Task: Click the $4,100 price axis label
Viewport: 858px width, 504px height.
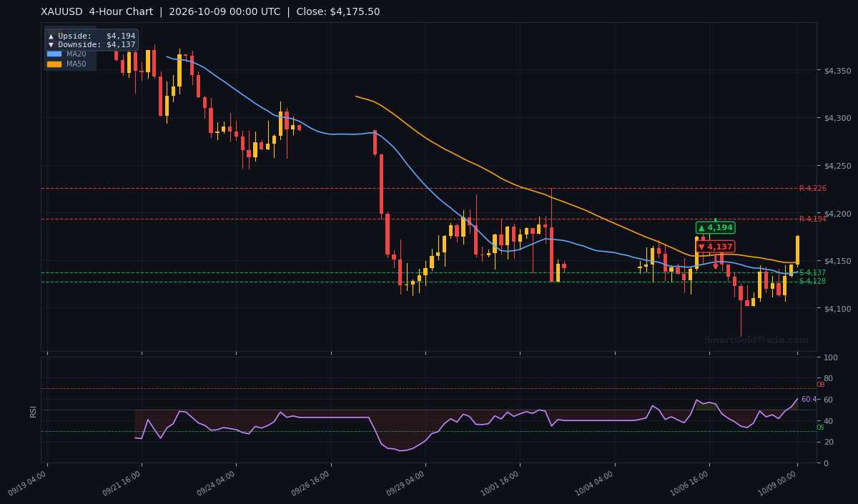Action: pos(837,309)
